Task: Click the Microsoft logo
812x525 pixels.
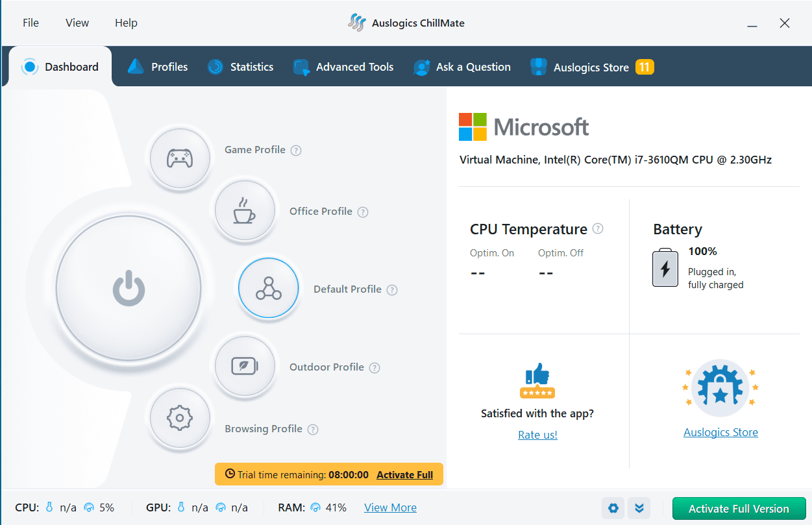Action: pos(524,127)
